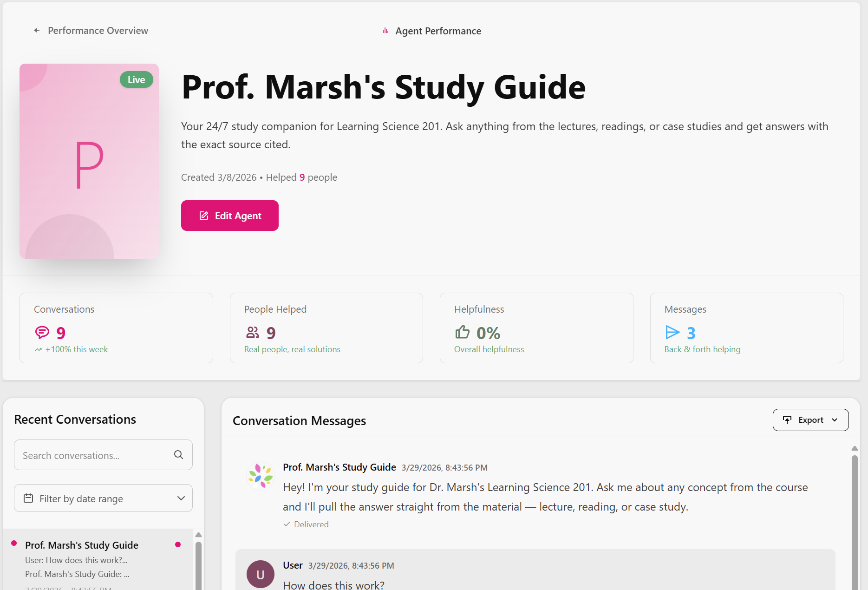Click the calendar icon in date filter
The image size is (868, 590).
click(28, 498)
